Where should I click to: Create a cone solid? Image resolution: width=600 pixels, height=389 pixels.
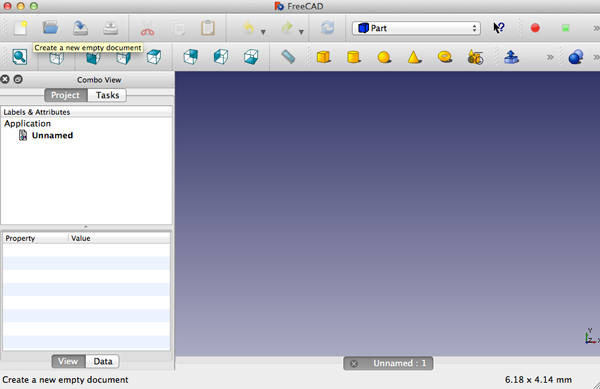[414, 57]
